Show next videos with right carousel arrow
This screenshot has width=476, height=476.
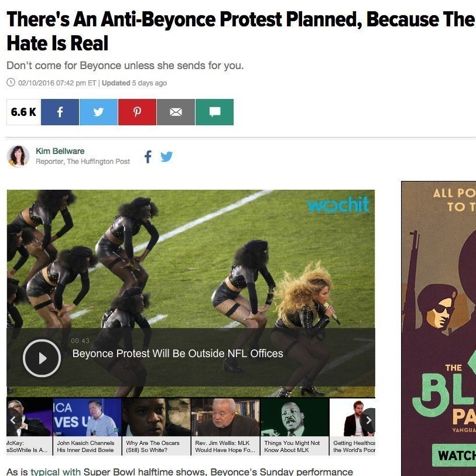(368, 420)
